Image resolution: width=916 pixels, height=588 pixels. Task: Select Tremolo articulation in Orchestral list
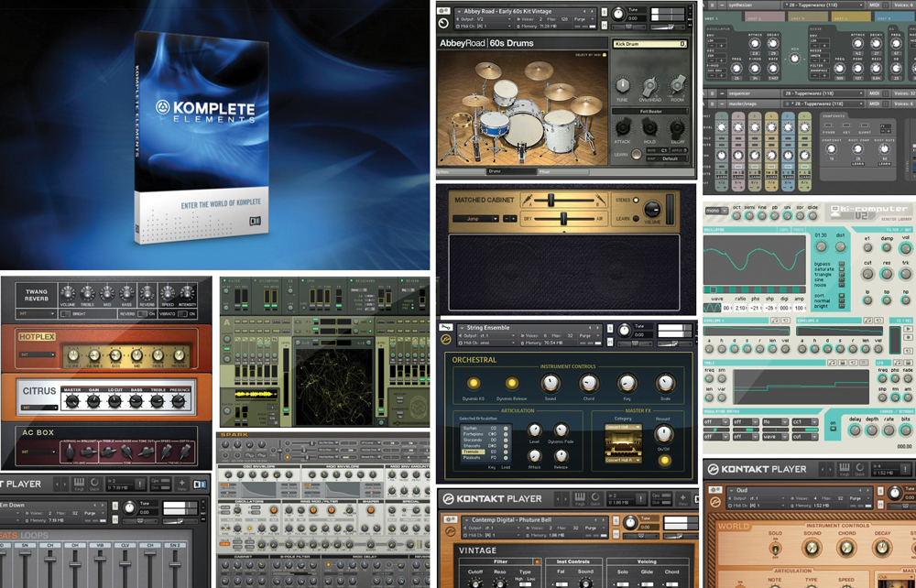tap(472, 452)
